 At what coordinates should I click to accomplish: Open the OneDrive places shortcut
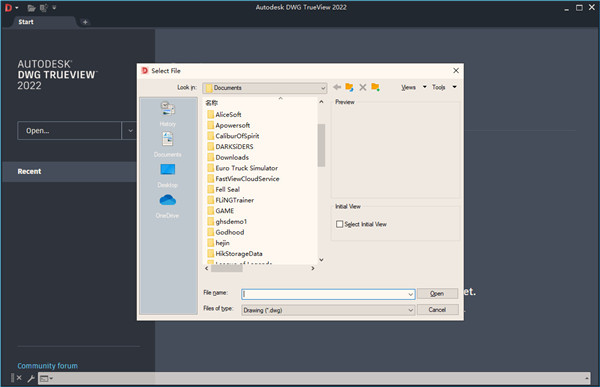point(168,206)
